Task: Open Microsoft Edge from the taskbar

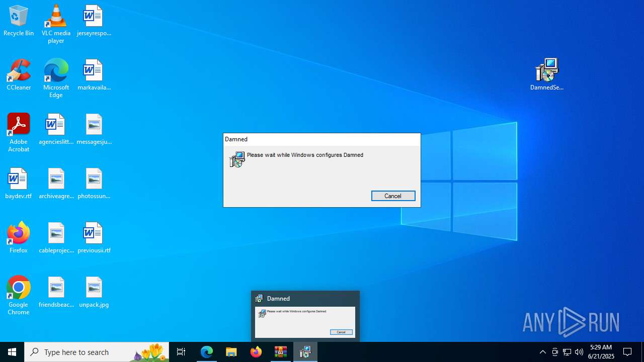Action: (207, 352)
